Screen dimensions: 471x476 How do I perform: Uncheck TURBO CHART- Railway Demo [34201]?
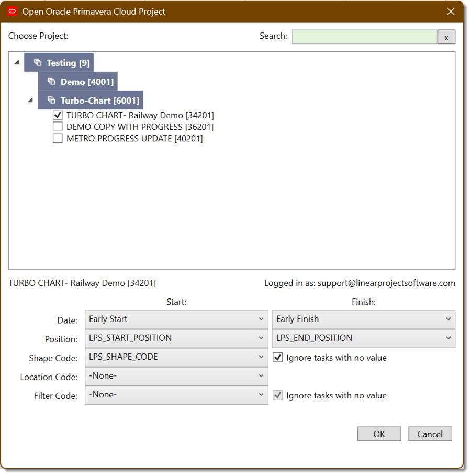[58, 115]
